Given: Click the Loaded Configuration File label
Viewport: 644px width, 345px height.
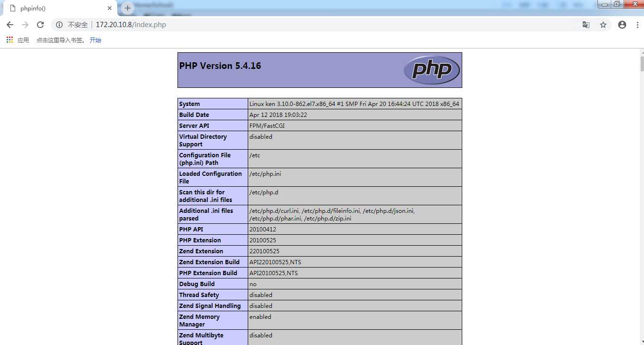Looking at the screenshot, I should point(210,177).
